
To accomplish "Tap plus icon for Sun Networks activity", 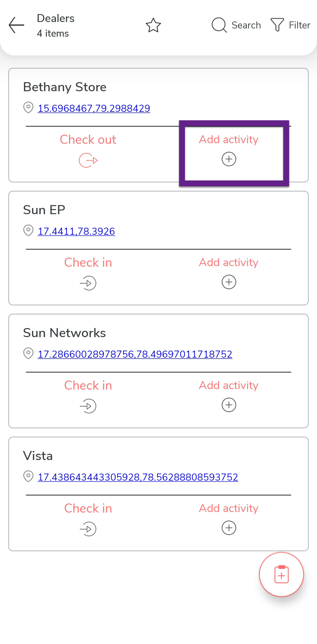I will coord(229,405).
